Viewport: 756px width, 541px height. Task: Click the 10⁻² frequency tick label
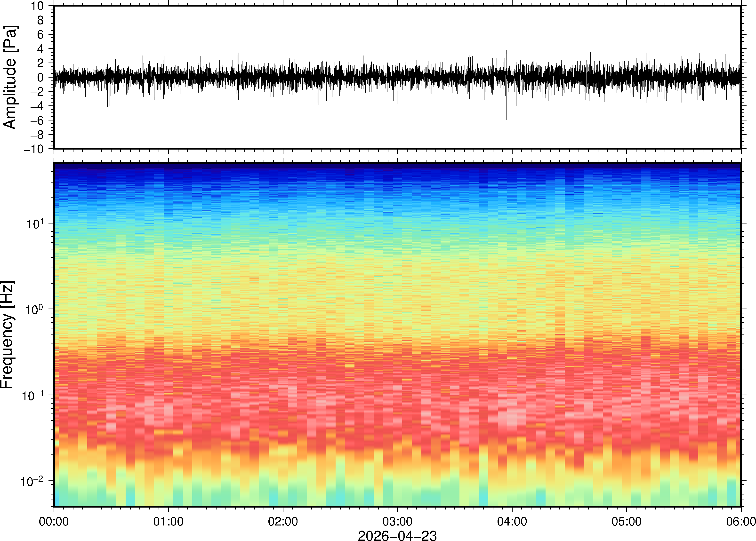coord(32,481)
